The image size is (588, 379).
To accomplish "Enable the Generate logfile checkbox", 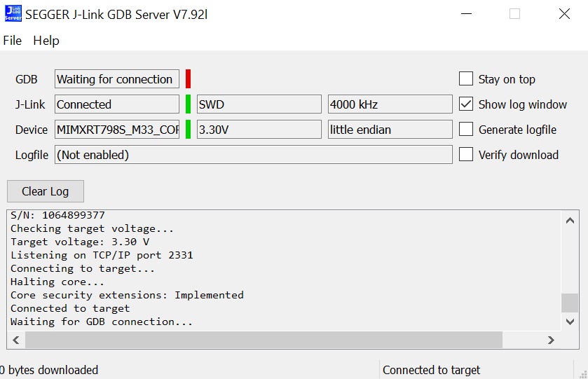I will pyautogui.click(x=466, y=130).
